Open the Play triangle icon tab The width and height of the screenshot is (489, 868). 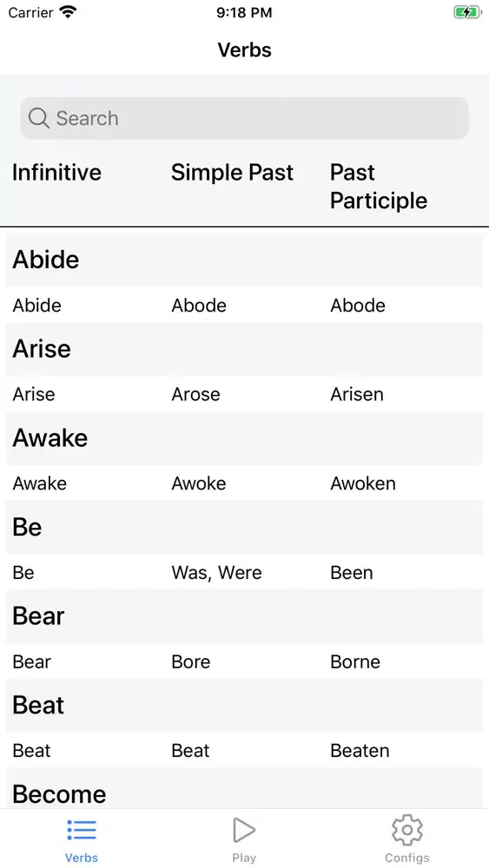coord(244,830)
